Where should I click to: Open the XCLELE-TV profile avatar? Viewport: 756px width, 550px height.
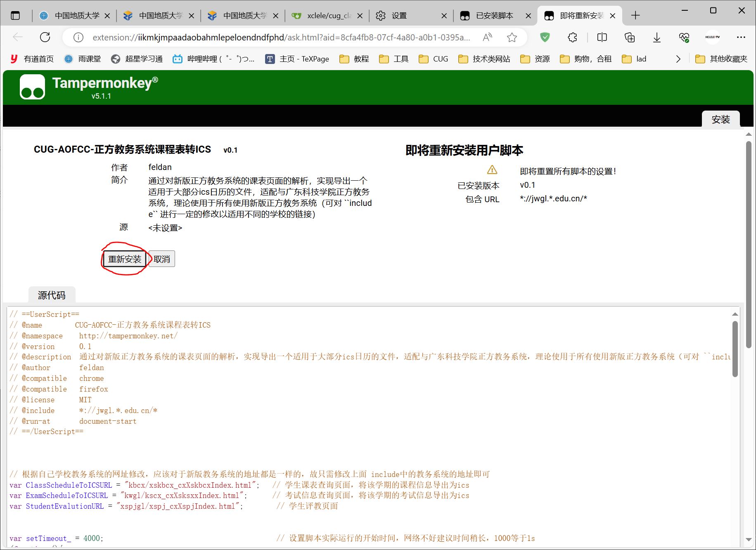(x=712, y=37)
